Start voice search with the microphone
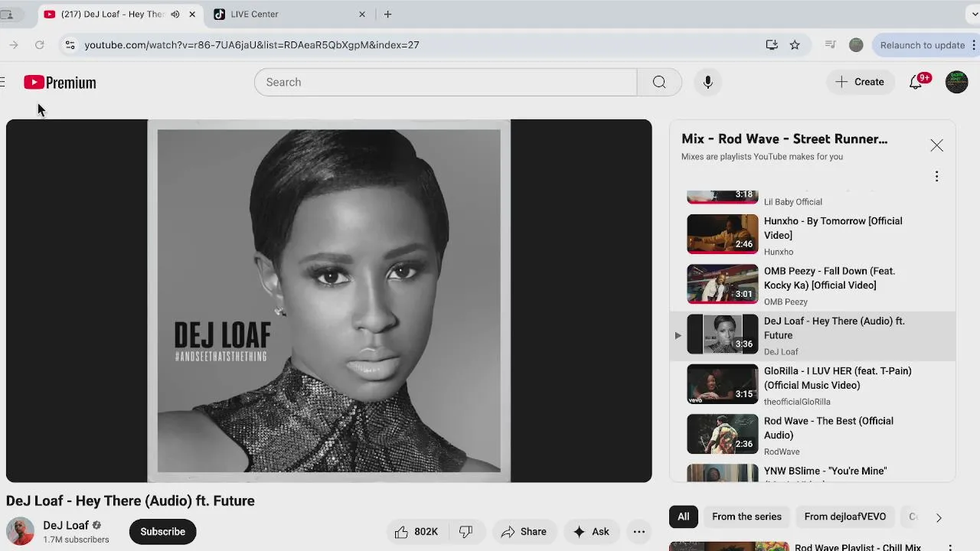980x551 pixels. click(x=707, y=82)
